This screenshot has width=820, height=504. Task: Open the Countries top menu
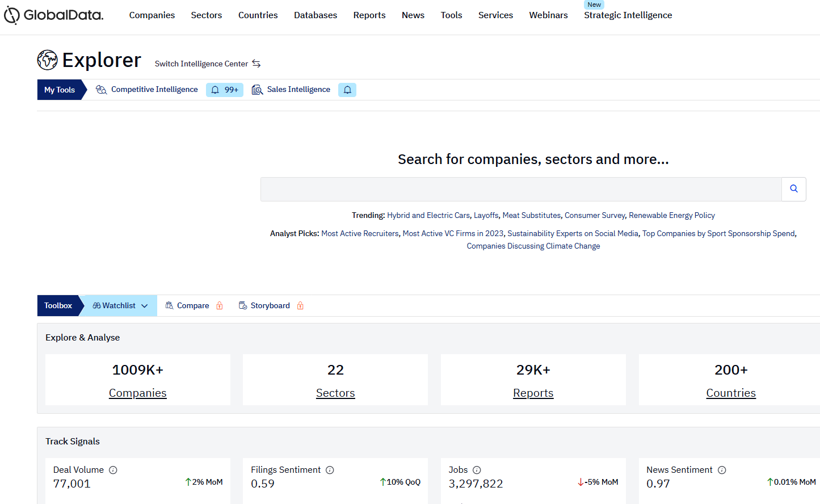pyautogui.click(x=258, y=15)
